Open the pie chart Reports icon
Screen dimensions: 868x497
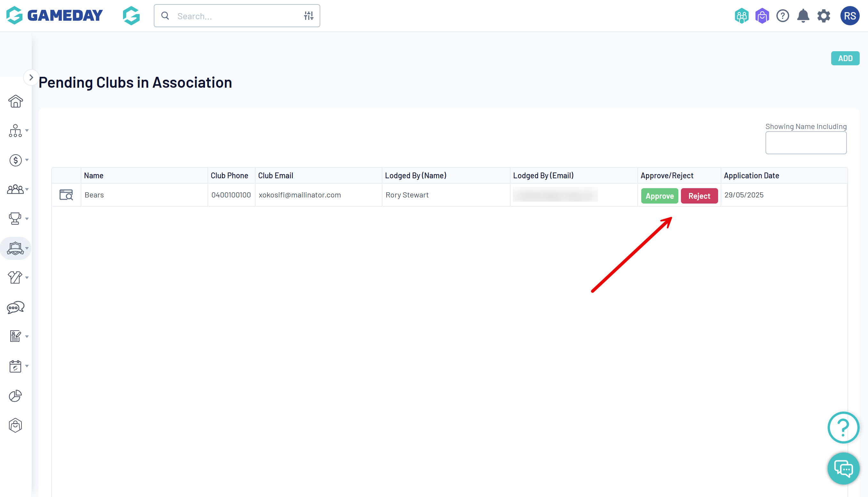[x=15, y=396]
